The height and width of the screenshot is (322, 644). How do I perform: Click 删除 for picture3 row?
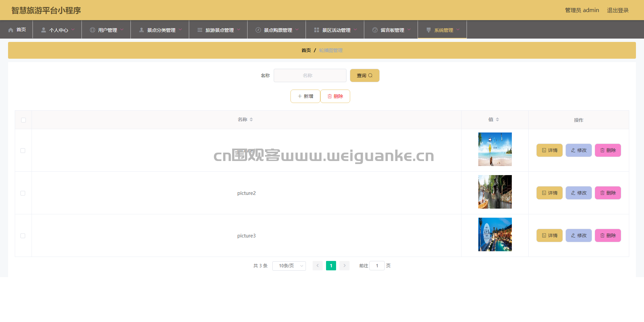click(608, 235)
